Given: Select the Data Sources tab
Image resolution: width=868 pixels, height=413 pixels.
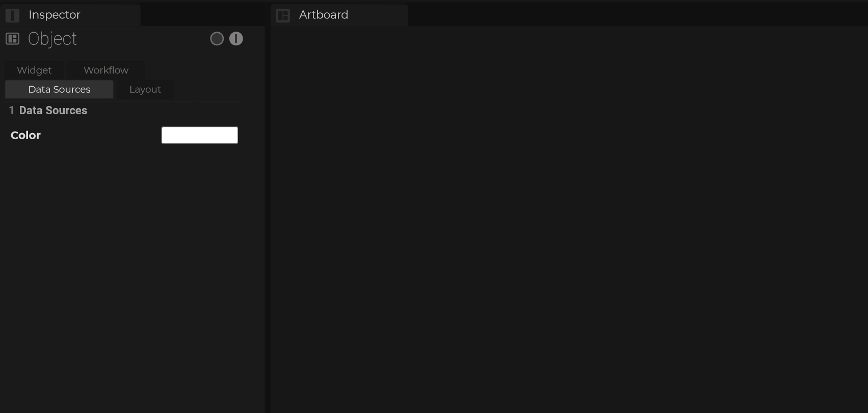Looking at the screenshot, I should (x=59, y=89).
